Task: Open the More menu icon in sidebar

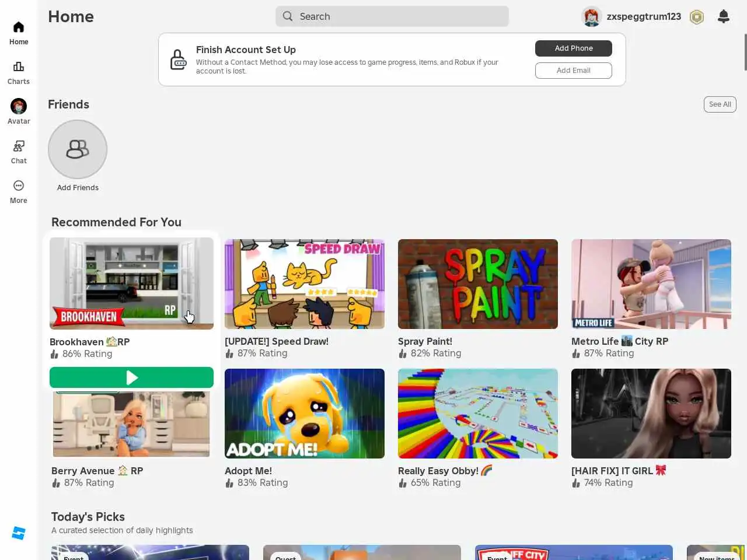Action: 19,185
